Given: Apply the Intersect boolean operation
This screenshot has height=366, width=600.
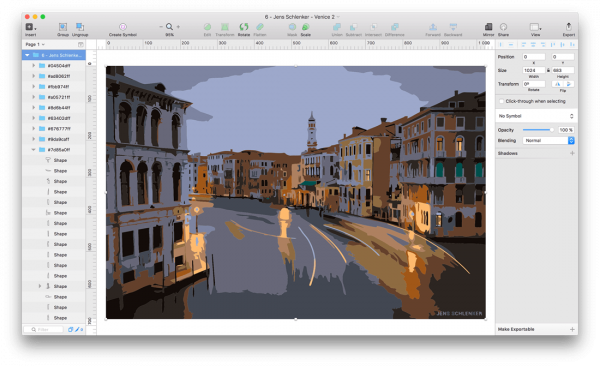Looking at the screenshot, I should point(373,27).
